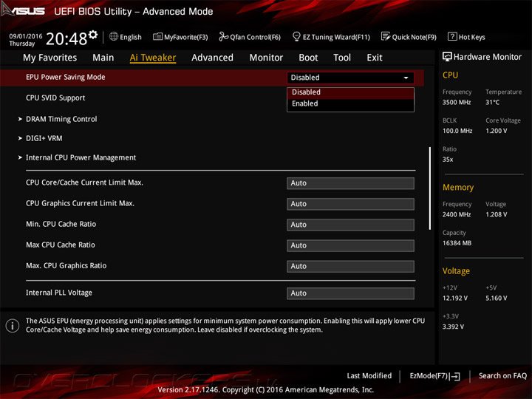Click the settings list scrollbar

430,188
